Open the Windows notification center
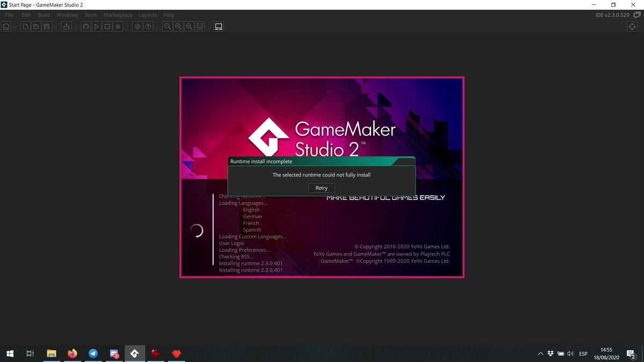Screen dimensions: 644x362 (631, 353)
